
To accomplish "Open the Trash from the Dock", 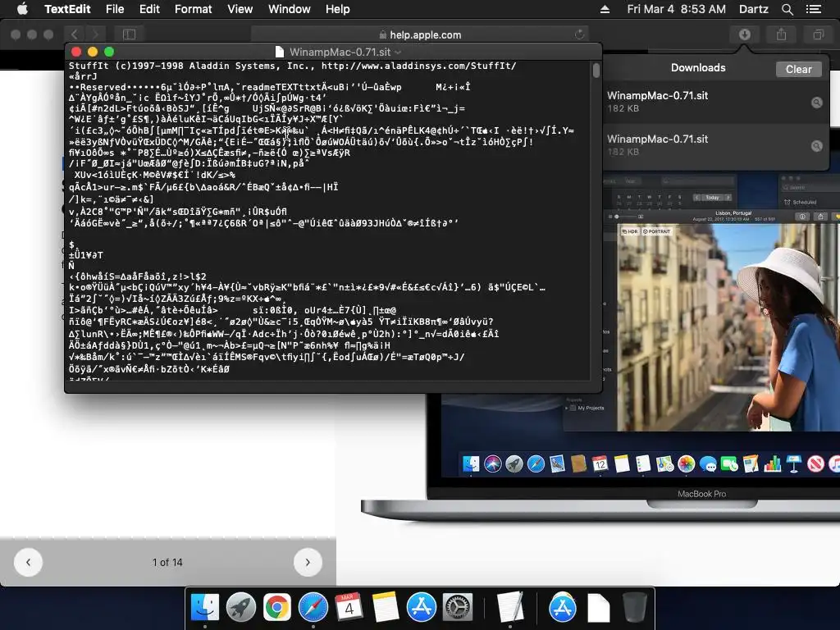I will coord(634,608).
